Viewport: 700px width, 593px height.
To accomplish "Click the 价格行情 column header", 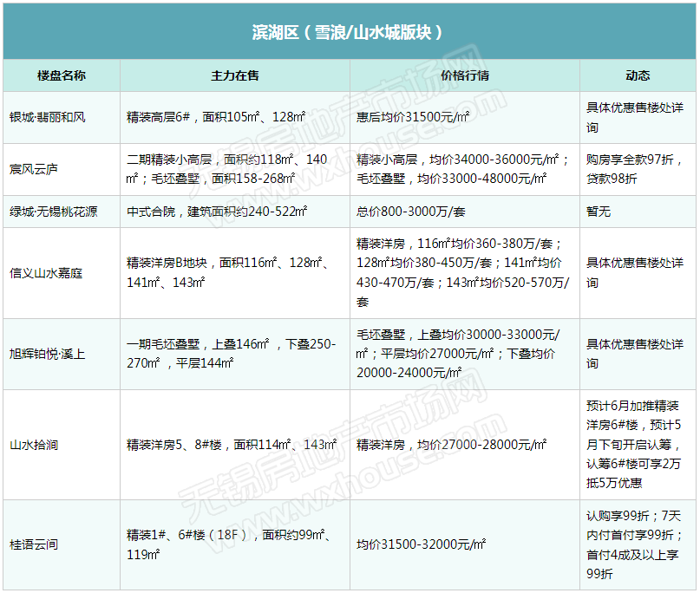I will (x=464, y=75).
